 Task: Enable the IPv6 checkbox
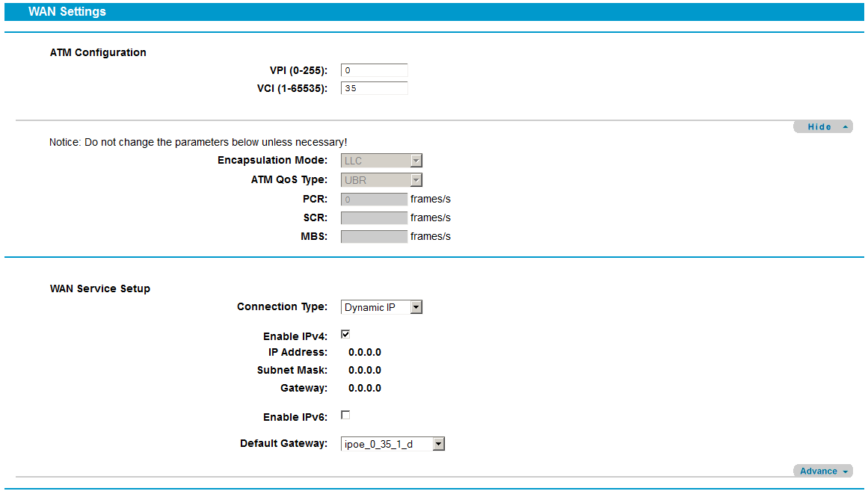point(345,415)
